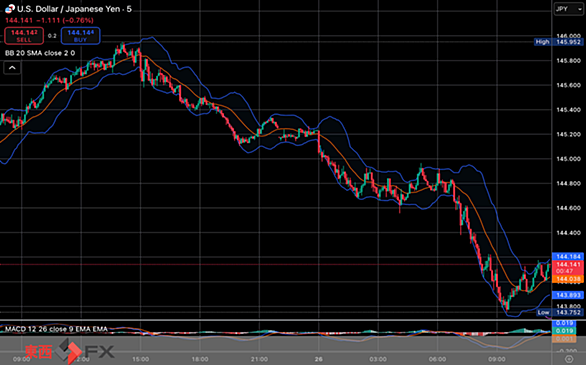Click the circular go-to-date icon at the bottom right
Viewport: 586px width, 365px height.
point(569,359)
